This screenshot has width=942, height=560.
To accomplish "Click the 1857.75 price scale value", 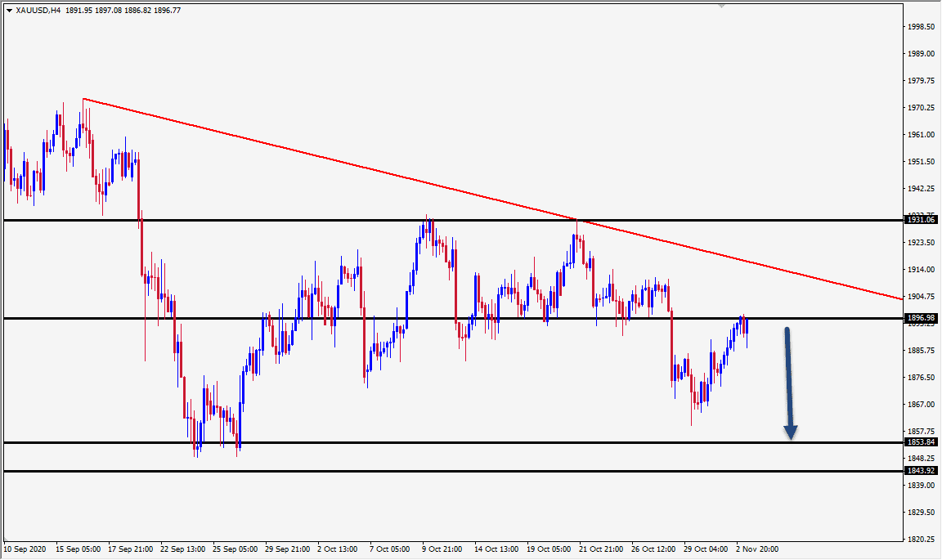I will (922, 432).
